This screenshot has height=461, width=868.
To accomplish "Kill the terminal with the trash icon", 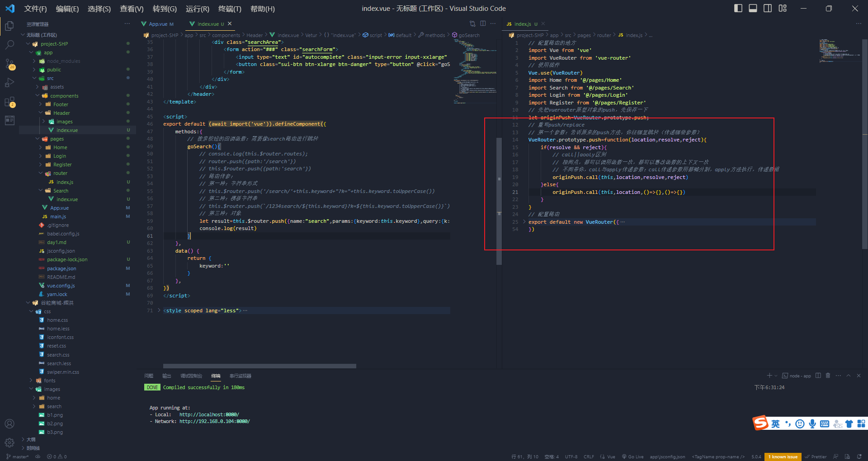I will pos(828,376).
